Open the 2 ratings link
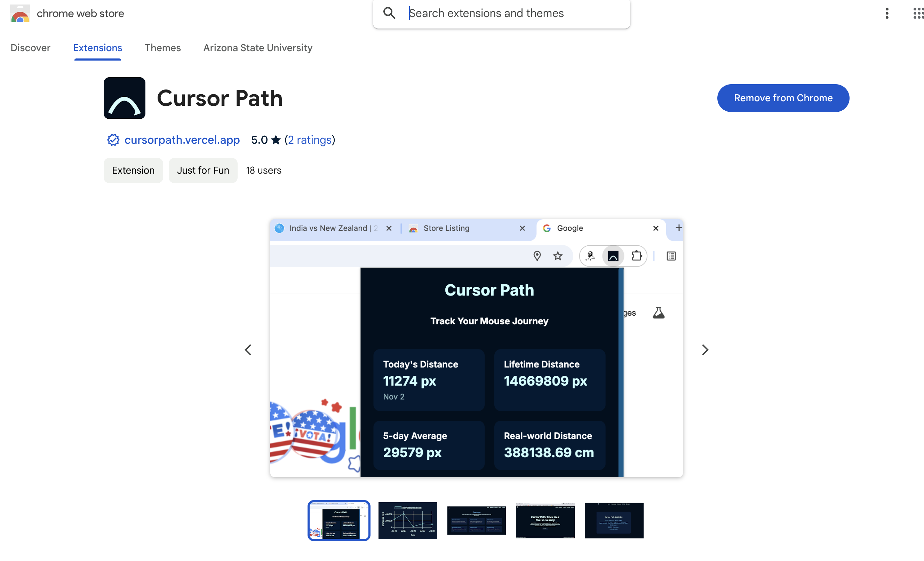 tap(310, 140)
